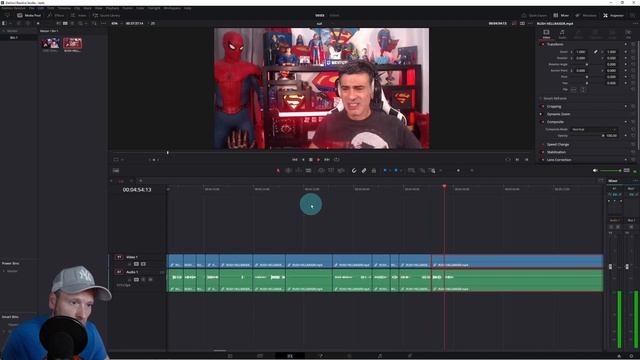This screenshot has width=640, height=360.
Task: Solo the Audio 1 track
Action: tap(143, 279)
